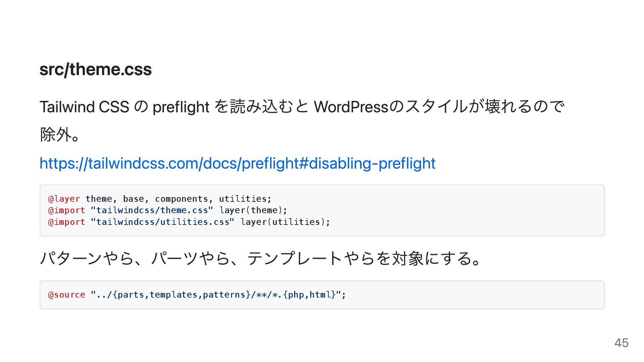644x362 pixels.
Task: Select the "tailwindcss/utilities.css" string
Action: coord(162,222)
